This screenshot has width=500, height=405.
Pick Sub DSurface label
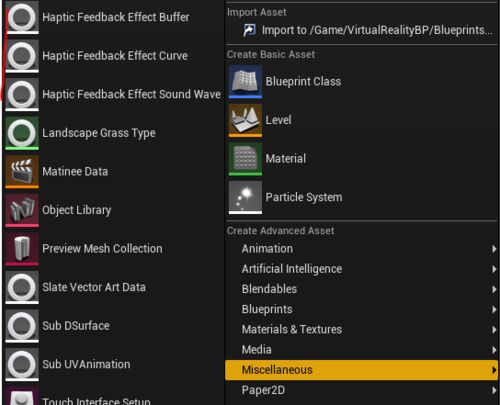[76, 326]
